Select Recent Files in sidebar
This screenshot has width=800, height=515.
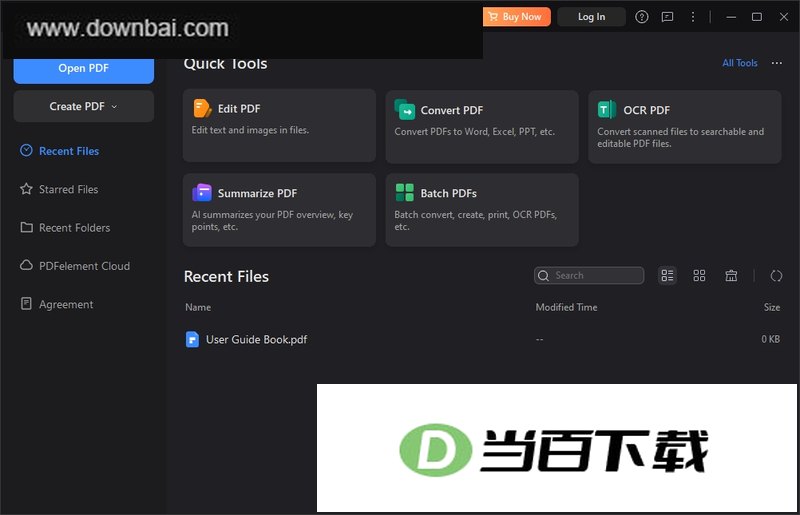[69, 151]
